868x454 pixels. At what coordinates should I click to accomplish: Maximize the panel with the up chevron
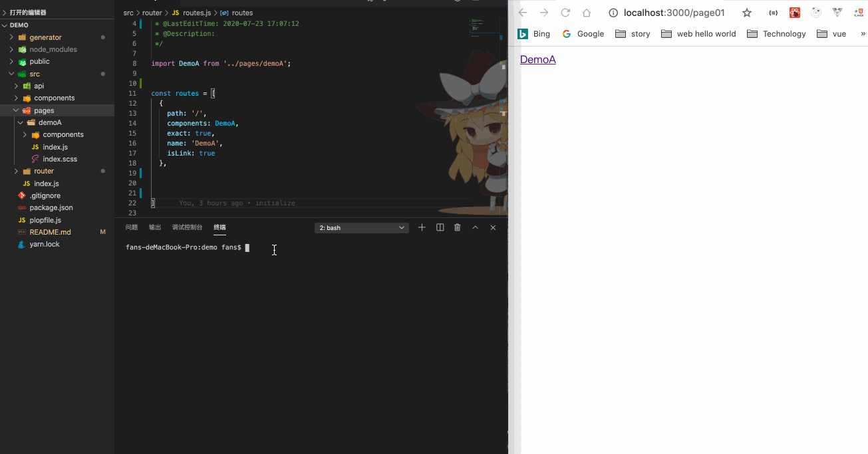475,227
